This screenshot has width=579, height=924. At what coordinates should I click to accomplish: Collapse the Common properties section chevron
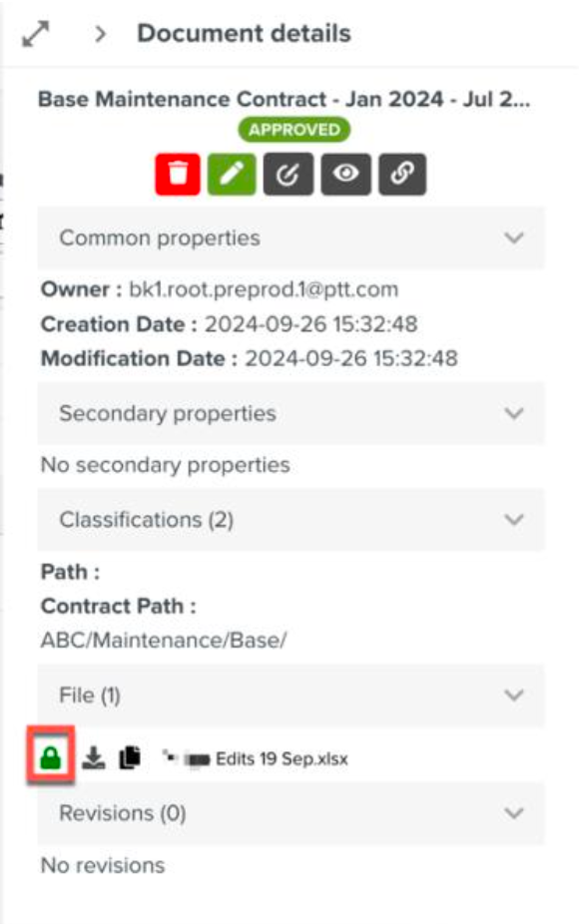514,238
